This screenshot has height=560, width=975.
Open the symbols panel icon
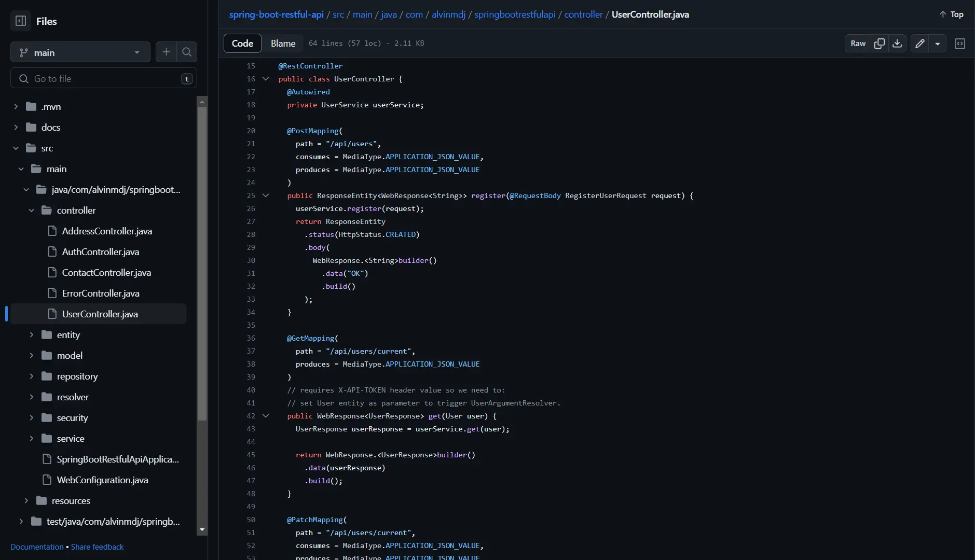(960, 44)
